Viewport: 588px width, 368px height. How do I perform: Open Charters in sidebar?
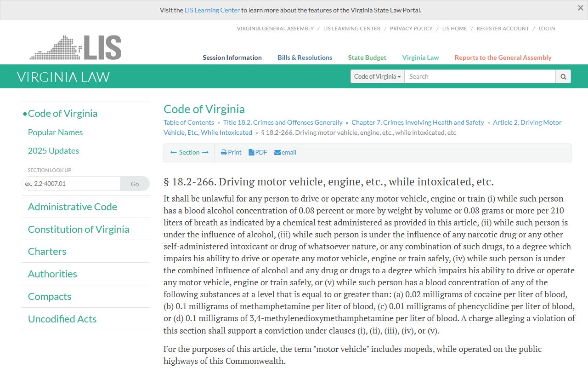pos(47,252)
